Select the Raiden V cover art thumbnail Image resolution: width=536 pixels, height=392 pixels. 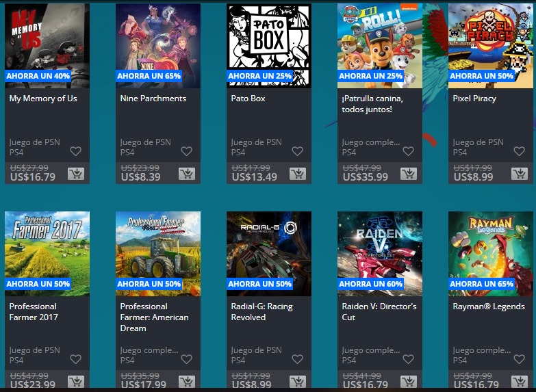pyautogui.click(x=380, y=254)
